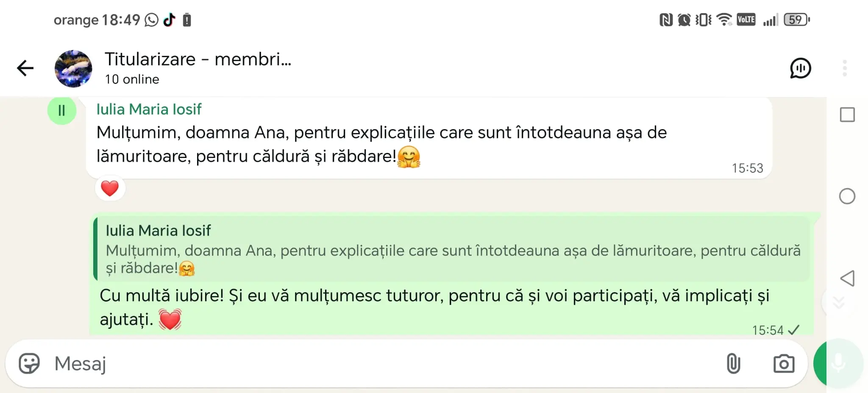Tap Iulia Maria Iosif's sender name
The image size is (868, 393).
pos(149,109)
